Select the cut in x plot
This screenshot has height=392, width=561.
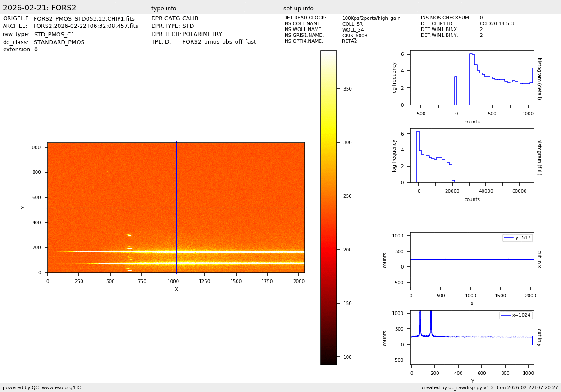click(472, 260)
